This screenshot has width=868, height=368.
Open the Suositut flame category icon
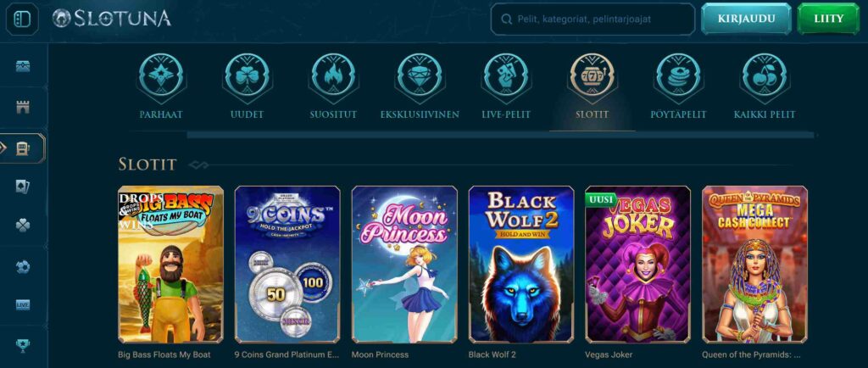click(x=333, y=77)
